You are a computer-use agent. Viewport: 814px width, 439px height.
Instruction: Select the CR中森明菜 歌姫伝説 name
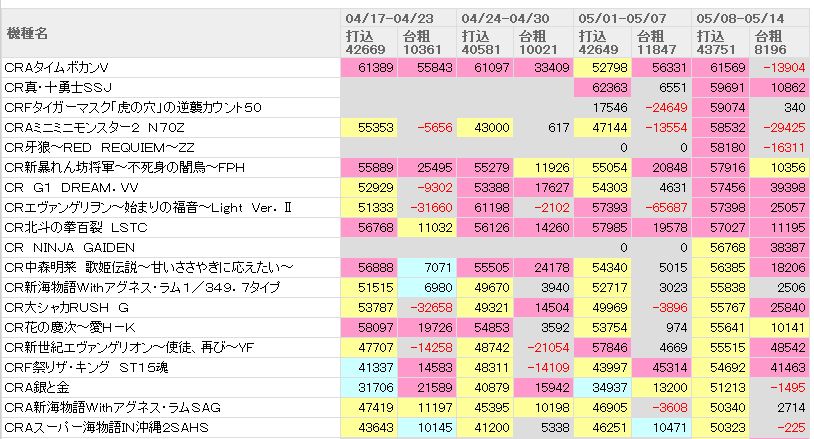pos(149,267)
